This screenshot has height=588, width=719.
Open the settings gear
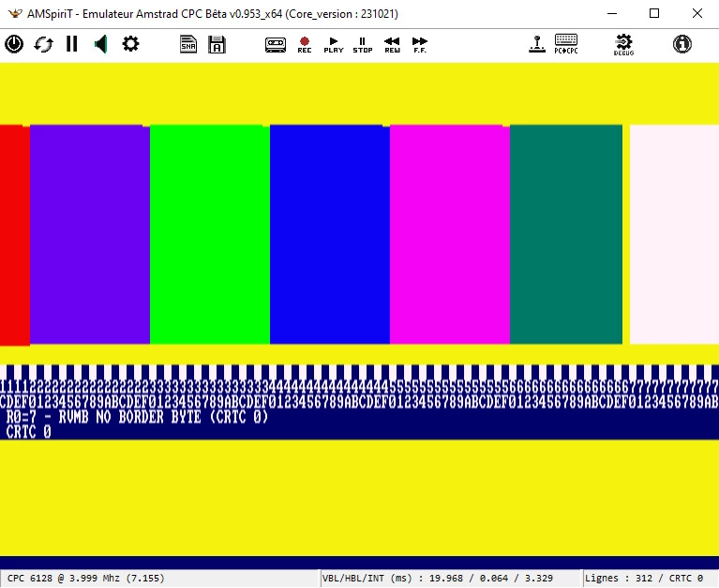point(130,44)
